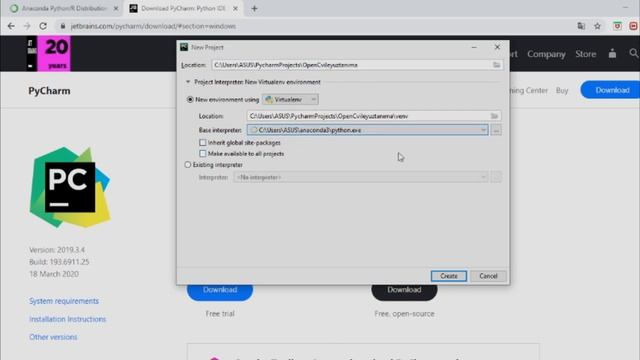The width and height of the screenshot is (640, 360).
Task: Click the Buy link in PyCharm header
Action: coord(562,91)
